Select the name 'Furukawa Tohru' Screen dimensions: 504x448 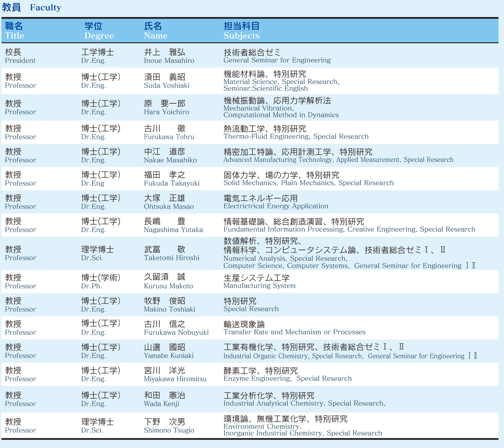click(169, 137)
